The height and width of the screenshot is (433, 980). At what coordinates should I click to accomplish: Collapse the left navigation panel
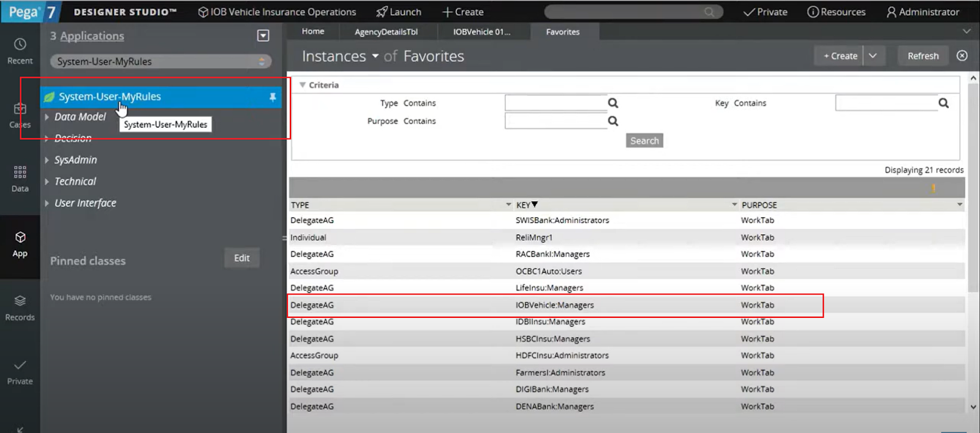pos(20,429)
